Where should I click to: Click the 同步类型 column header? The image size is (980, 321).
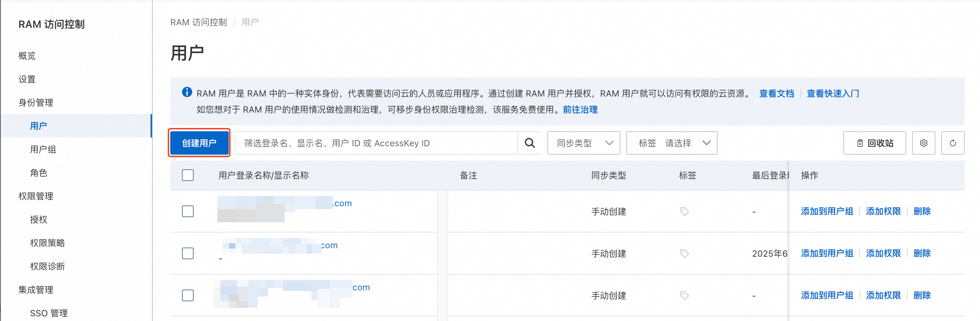coord(608,175)
